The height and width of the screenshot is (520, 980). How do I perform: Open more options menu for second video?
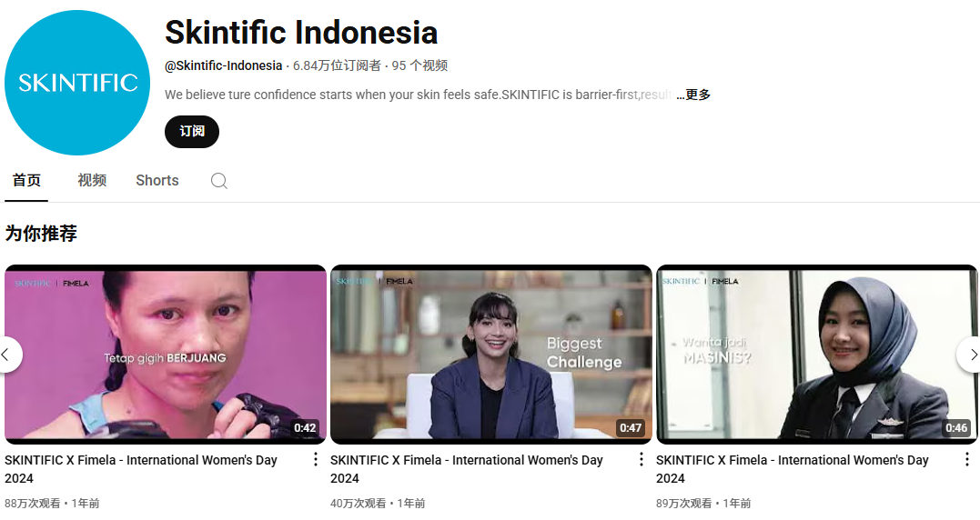pyautogui.click(x=641, y=460)
